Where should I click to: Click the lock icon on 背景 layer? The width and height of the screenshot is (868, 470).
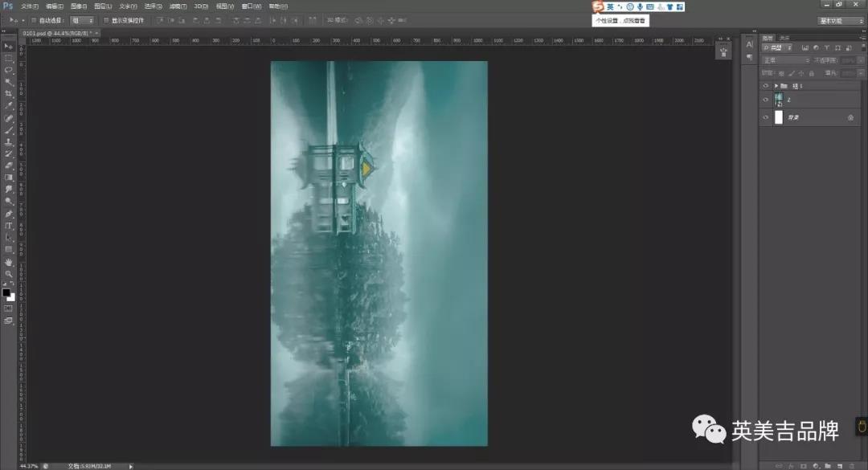point(851,117)
